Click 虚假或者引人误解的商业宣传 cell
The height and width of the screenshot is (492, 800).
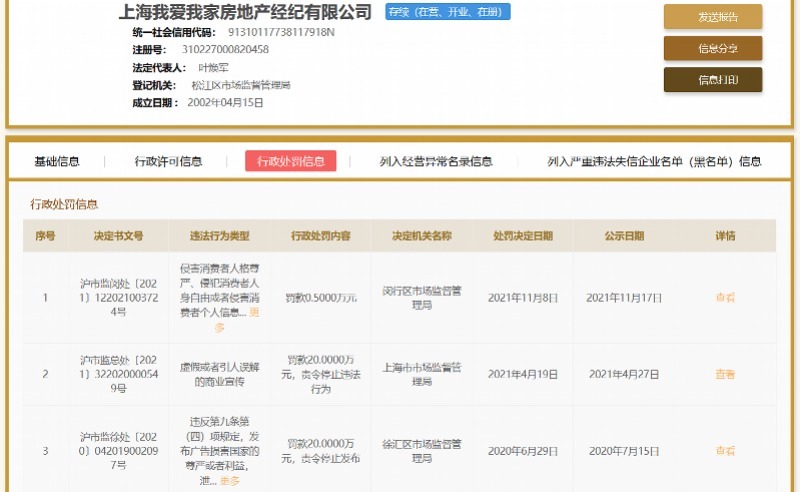[x=219, y=374]
